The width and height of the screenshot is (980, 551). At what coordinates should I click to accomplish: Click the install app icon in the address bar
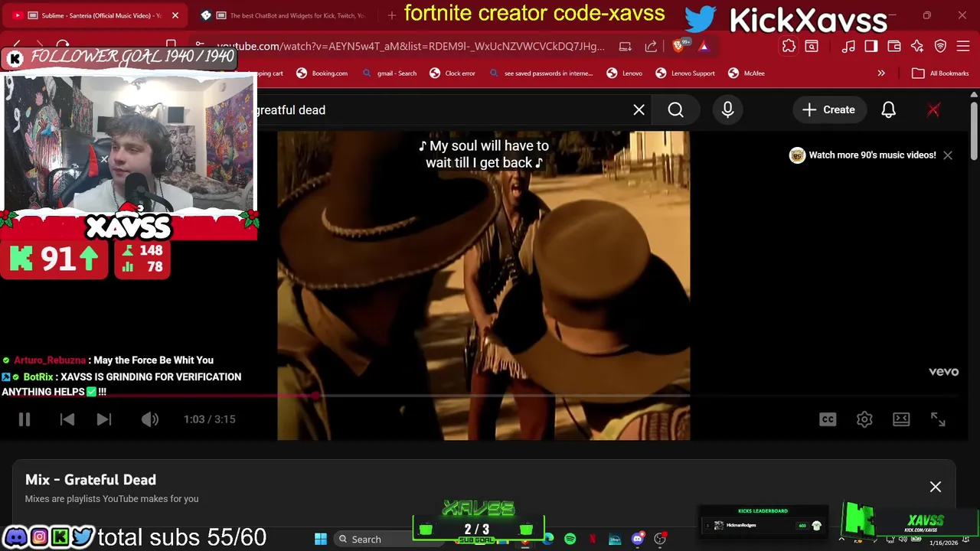tap(626, 47)
